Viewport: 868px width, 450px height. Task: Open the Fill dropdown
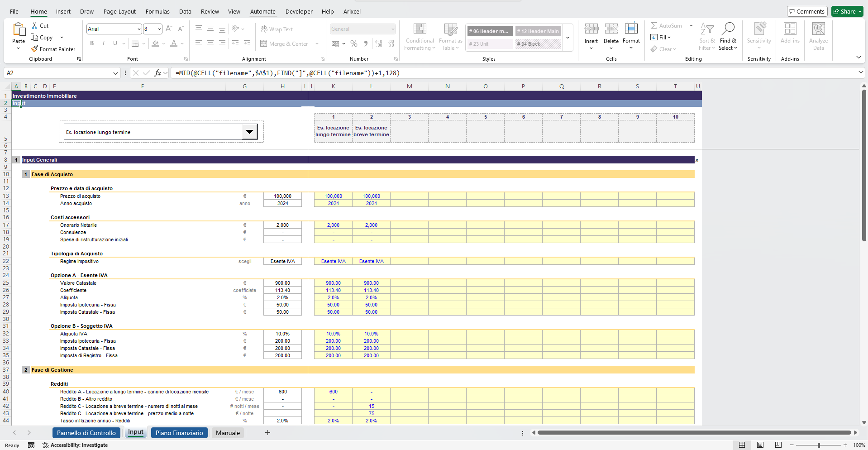tap(661, 37)
